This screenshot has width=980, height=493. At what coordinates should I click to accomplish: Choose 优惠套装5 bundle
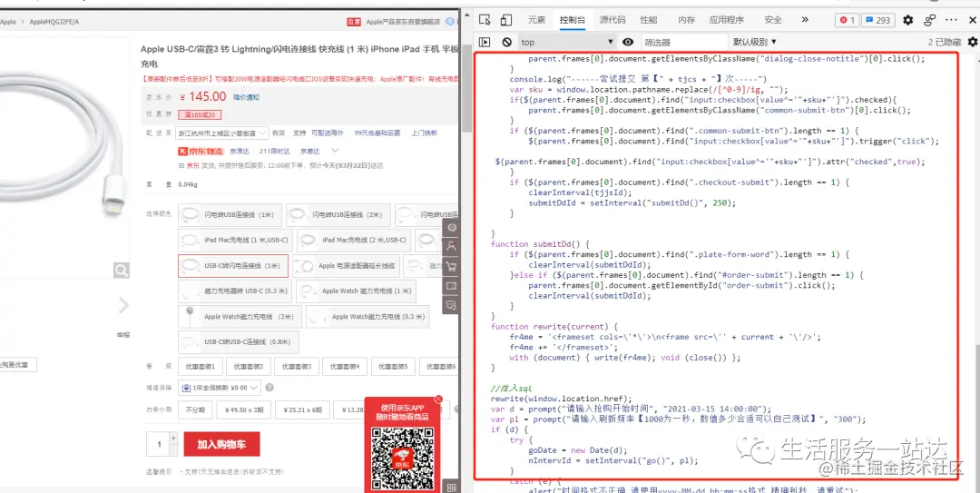pos(394,367)
